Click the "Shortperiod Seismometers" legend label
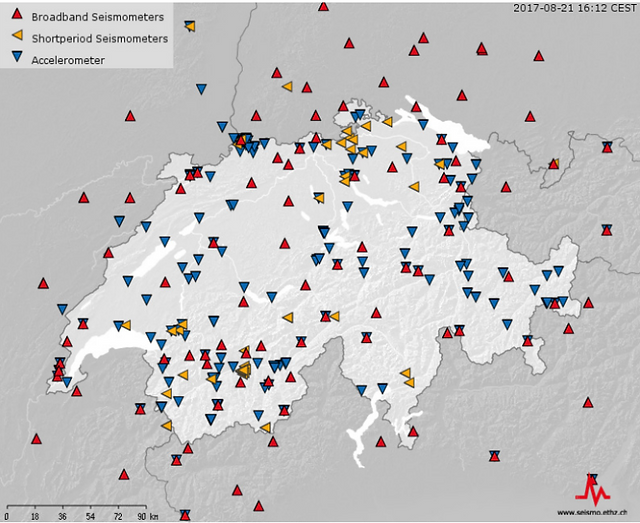This screenshot has height=523, width=640. [100, 39]
